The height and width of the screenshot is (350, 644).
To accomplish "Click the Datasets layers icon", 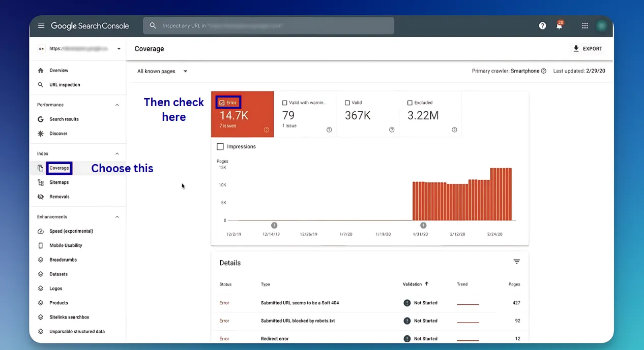I will click(41, 274).
